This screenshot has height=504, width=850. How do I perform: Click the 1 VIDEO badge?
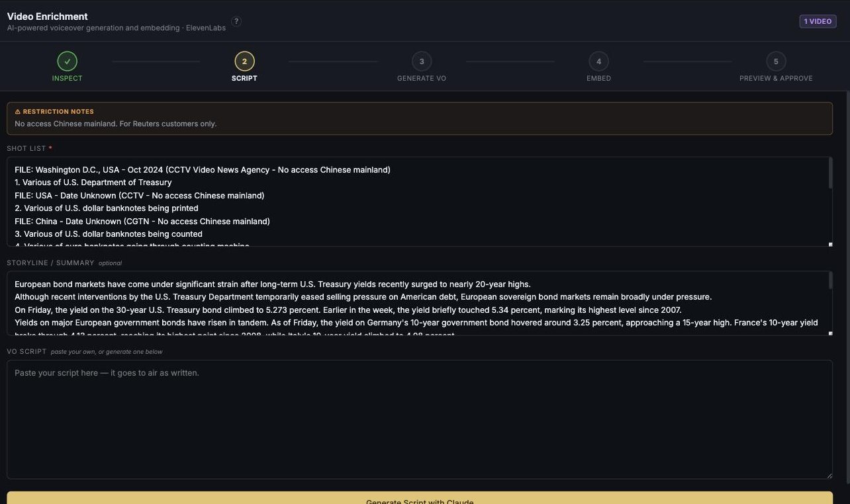(x=818, y=21)
